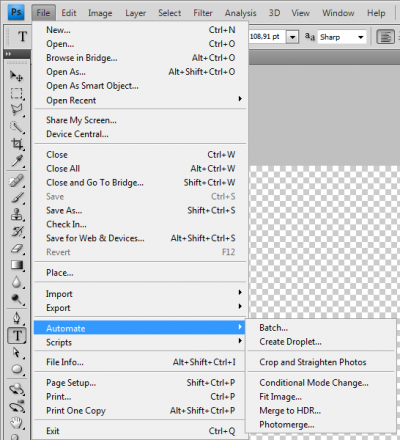Image resolution: width=400 pixels, height=440 pixels.
Task: Select the Crop tool
Action: tap(16, 144)
